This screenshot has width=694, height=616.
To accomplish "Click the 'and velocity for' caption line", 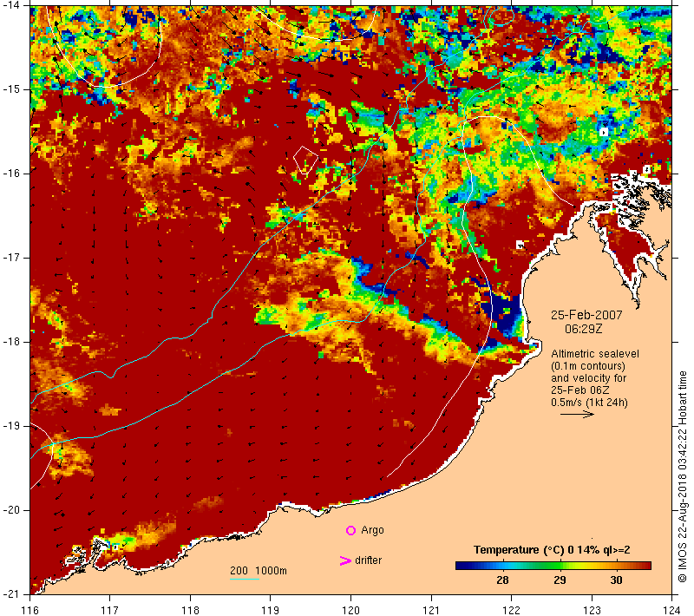I will (589, 378).
